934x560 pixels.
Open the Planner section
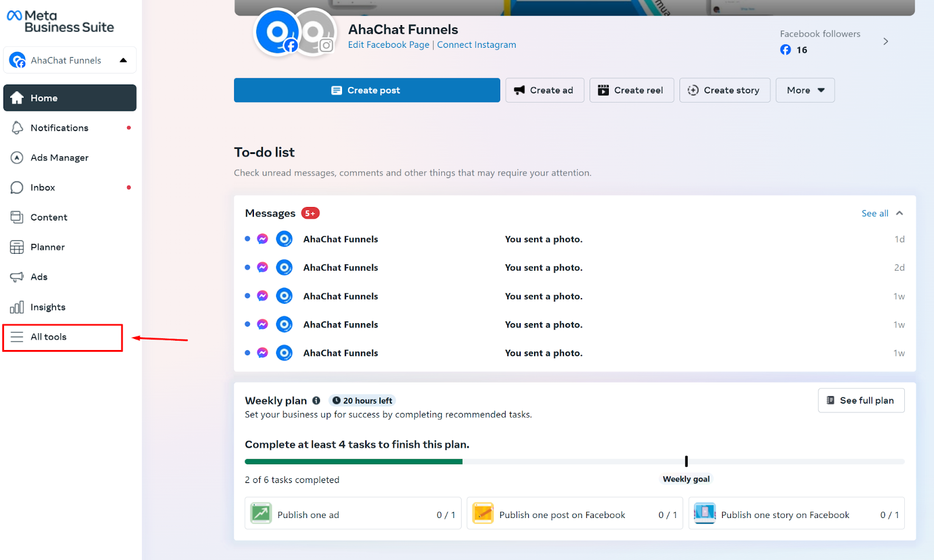pyautogui.click(x=70, y=247)
